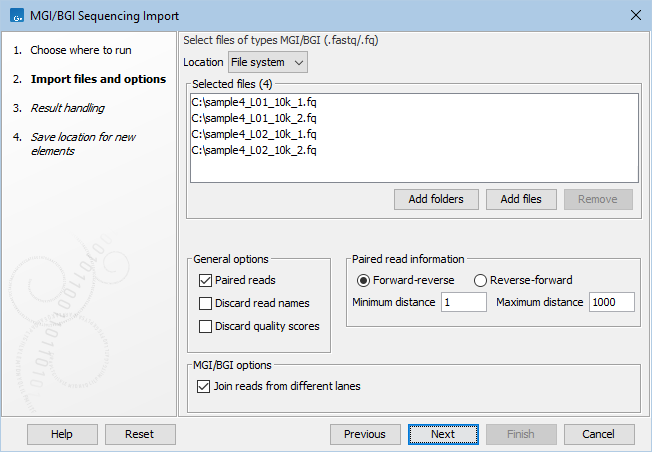Go to Choose where to run step
The width and height of the screenshot is (652, 452).
(x=94, y=50)
